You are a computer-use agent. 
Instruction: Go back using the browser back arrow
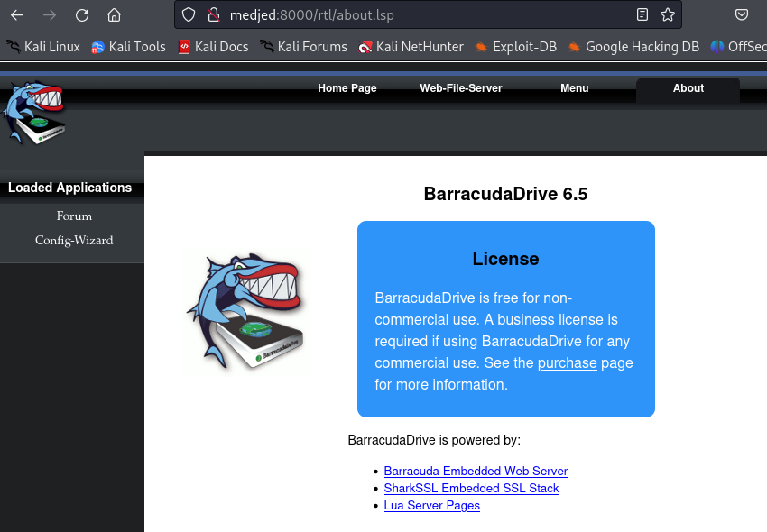[17, 15]
